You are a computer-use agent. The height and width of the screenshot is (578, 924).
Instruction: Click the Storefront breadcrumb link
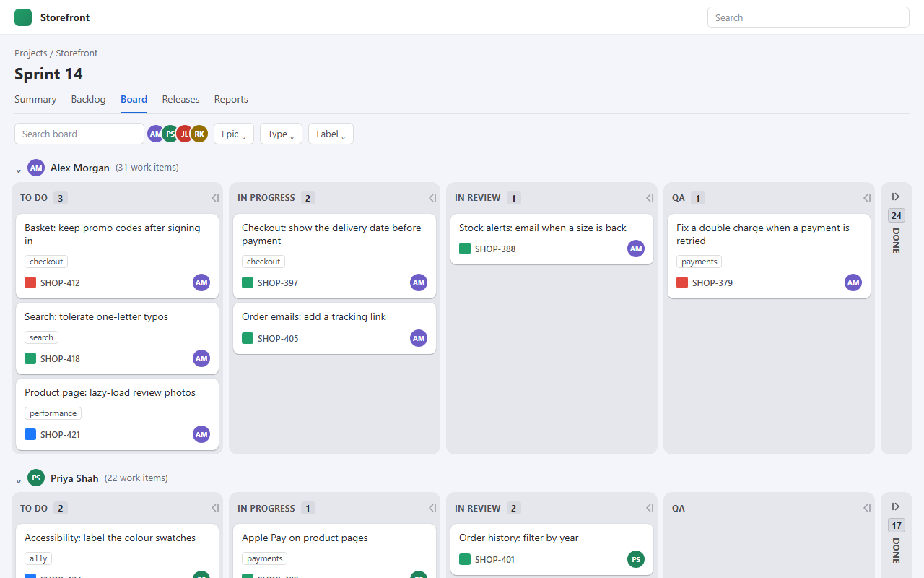[77, 53]
